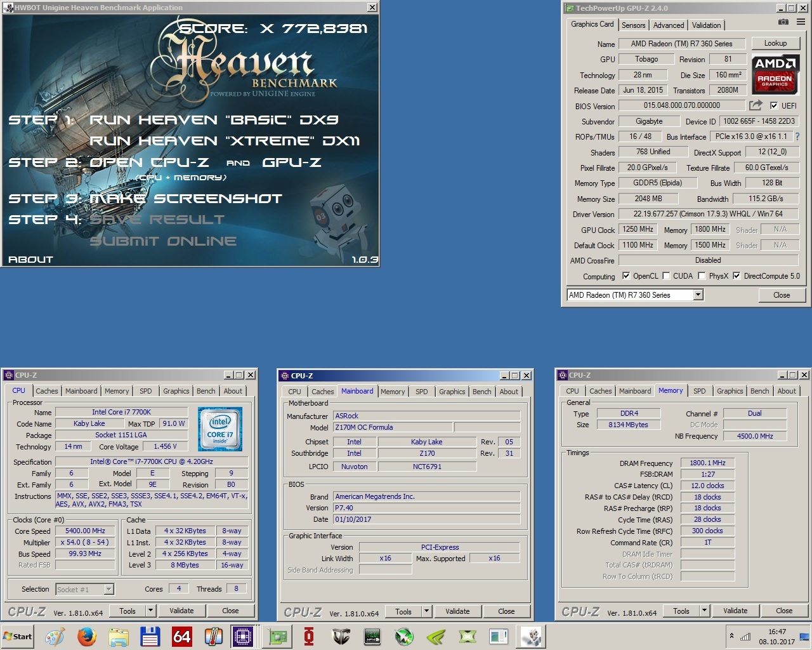Click the grey dragon-mask taskbar icon
Screen dimensions: 812x650
[341, 636]
